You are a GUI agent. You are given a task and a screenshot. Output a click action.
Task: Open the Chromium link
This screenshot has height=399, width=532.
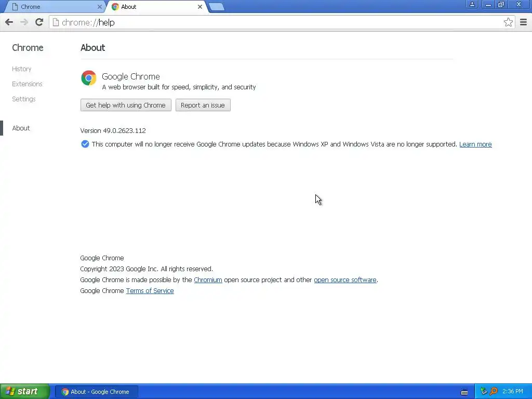pos(208,280)
